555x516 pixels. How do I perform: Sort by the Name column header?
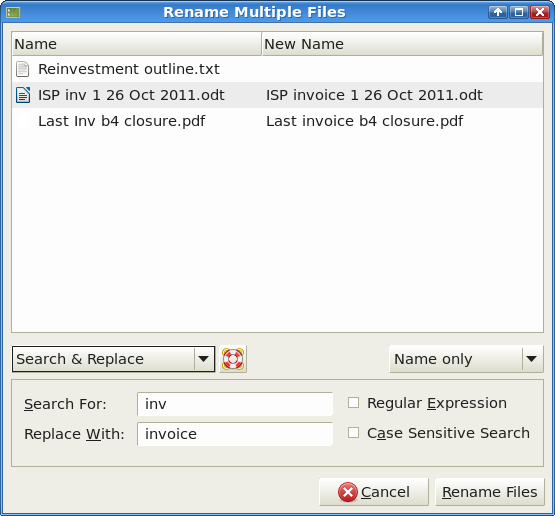137,44
